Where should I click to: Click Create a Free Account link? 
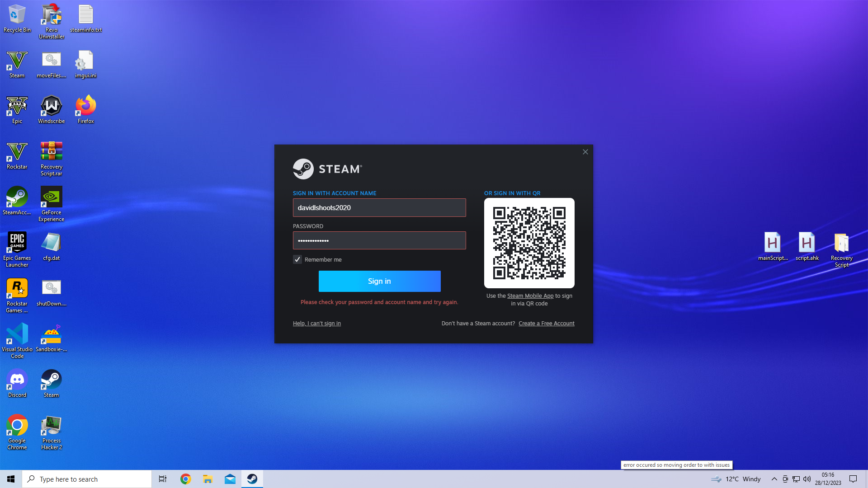(x=546, y=323)
